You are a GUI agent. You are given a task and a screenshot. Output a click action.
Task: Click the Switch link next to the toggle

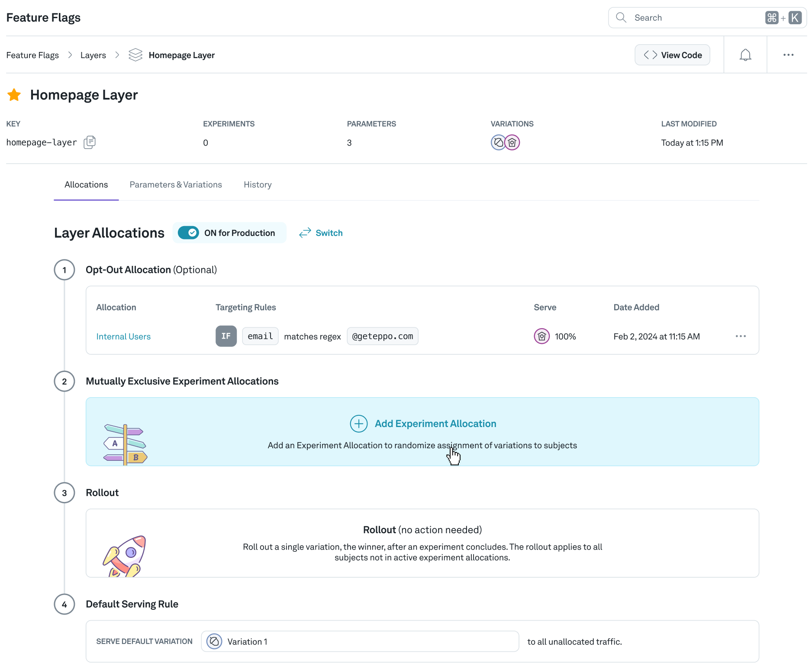click(329, 233)
